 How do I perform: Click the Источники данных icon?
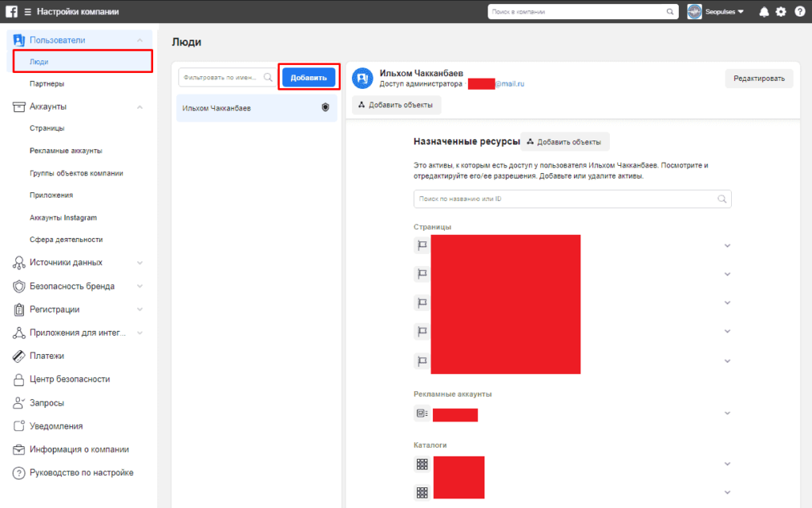pos(19,263)
